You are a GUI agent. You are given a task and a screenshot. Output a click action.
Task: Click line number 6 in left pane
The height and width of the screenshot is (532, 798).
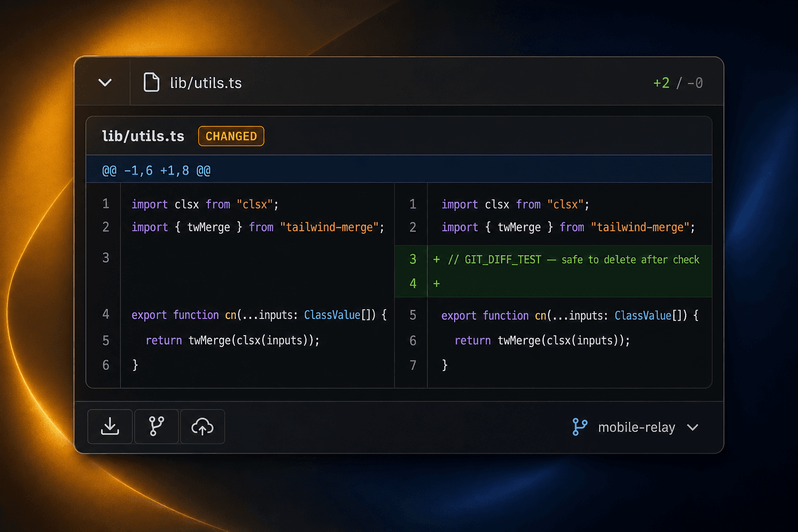pyautogui.click(x=106, y=365)
